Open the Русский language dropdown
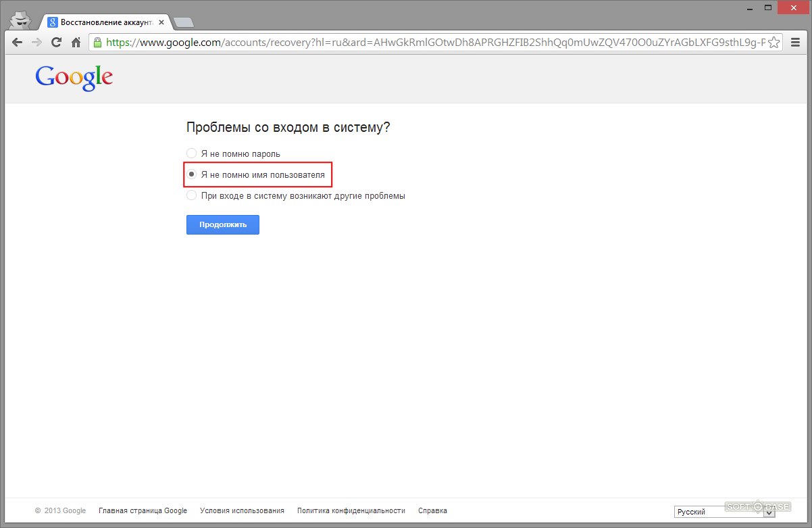 pos(724,512)
